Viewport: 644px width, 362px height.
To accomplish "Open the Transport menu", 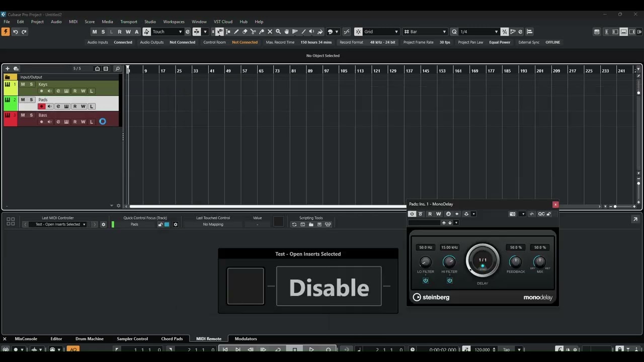I will [x=129, y=22].
